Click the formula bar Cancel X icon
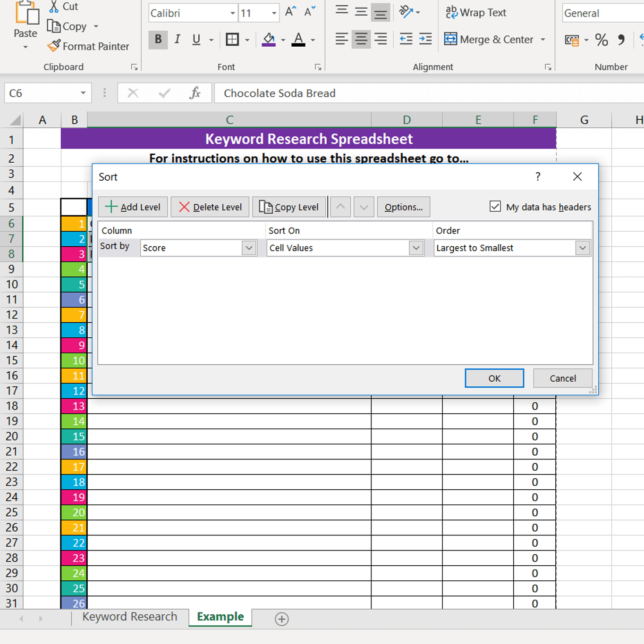The width and height of the screenshot is (644, 644). 133,93
